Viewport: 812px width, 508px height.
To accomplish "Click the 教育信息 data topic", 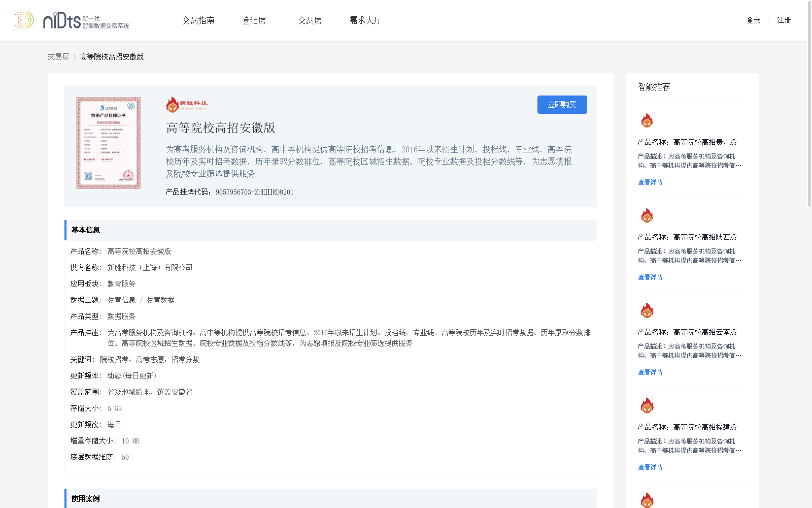I will [121, 300].
